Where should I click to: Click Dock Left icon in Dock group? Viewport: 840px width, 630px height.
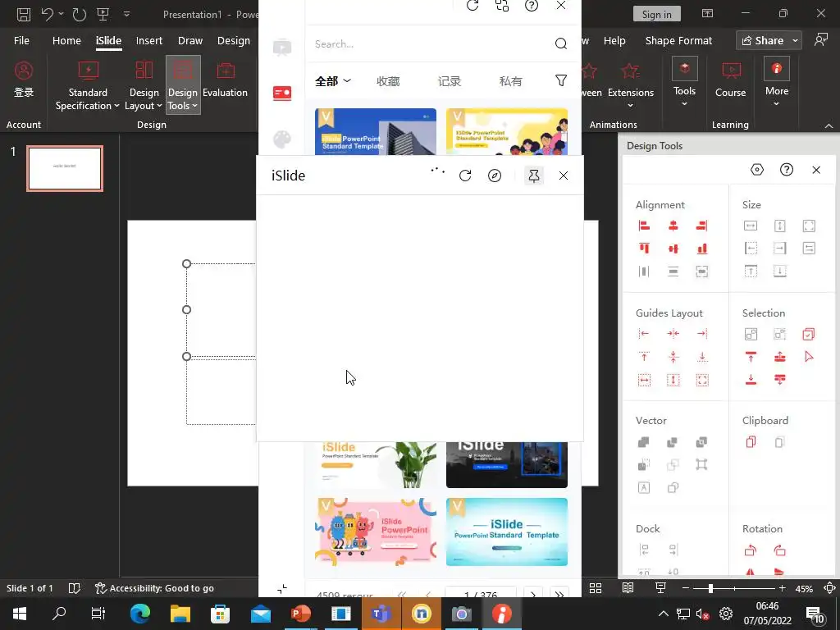coord(644,550)
